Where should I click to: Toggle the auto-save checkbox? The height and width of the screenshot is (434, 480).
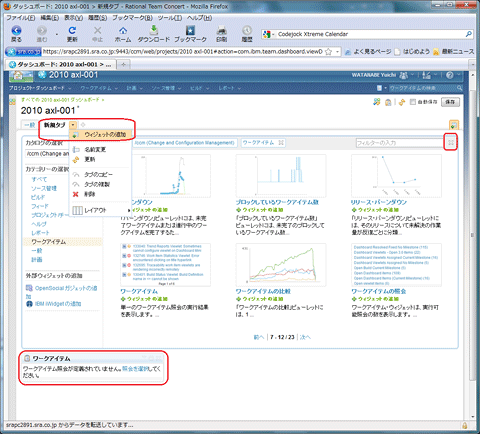pos(413,102)
